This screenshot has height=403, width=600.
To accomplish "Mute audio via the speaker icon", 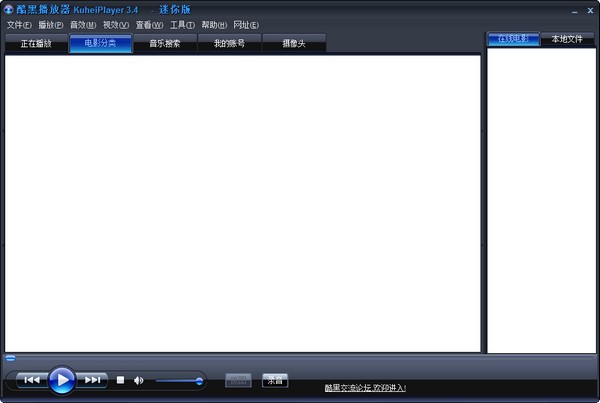I will pyautogui.click(x=139, y=380).
